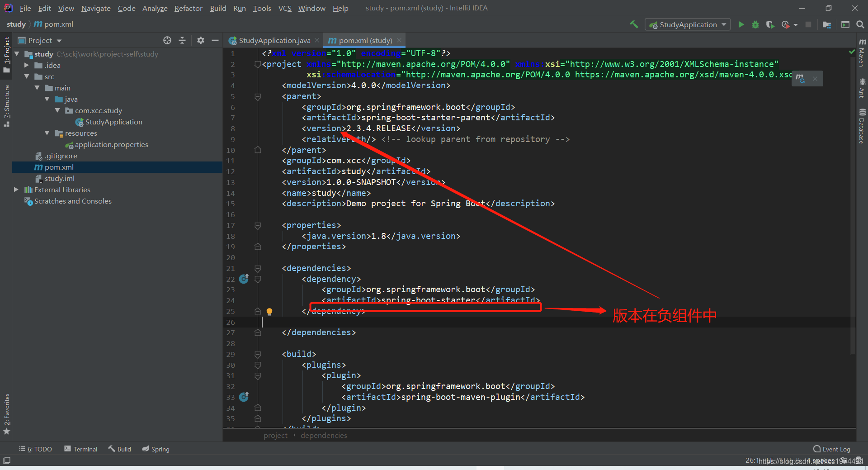
Task: Open the Refactor menu
Action: tap(188, 8)
